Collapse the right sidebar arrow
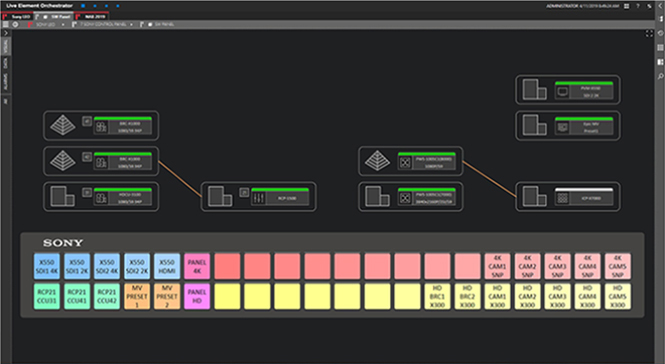This screenshot has width=665, height=364. [660, 6]
